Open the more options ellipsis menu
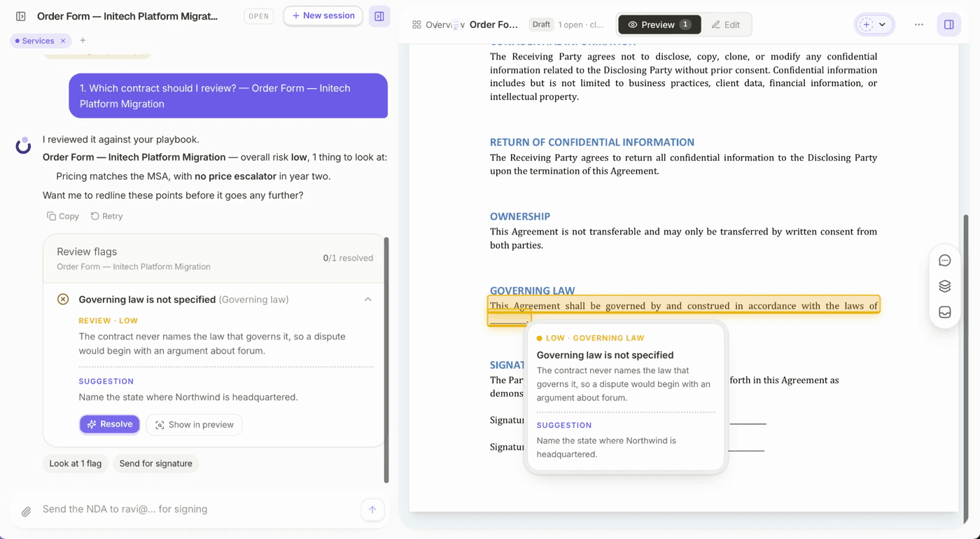The height and width of the screenshot is (539, 980). coord(919,24)
